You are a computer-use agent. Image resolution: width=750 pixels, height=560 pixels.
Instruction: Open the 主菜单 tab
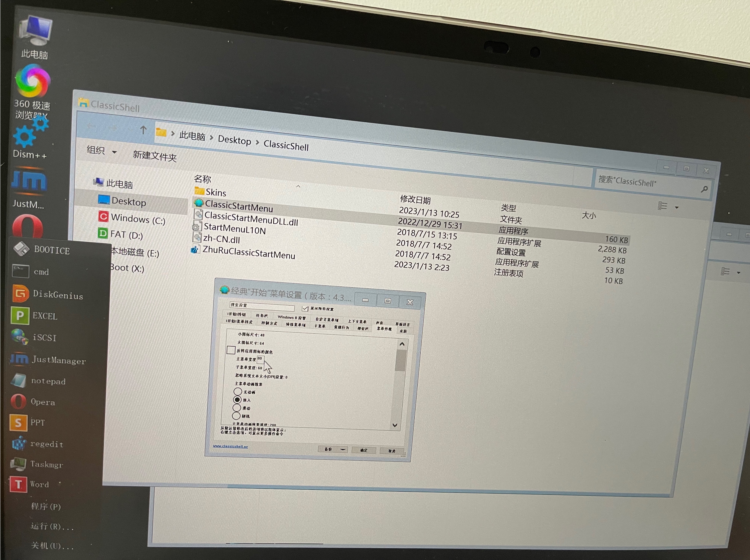tap(319, 326)
